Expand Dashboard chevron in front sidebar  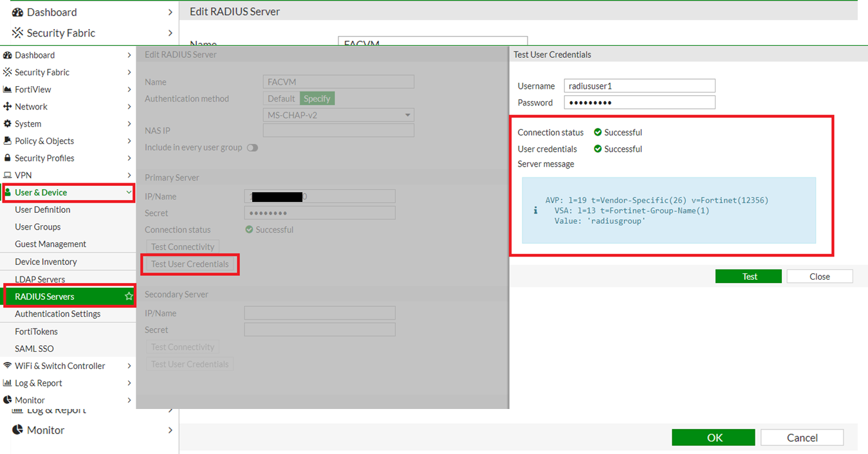coord(129,55)
